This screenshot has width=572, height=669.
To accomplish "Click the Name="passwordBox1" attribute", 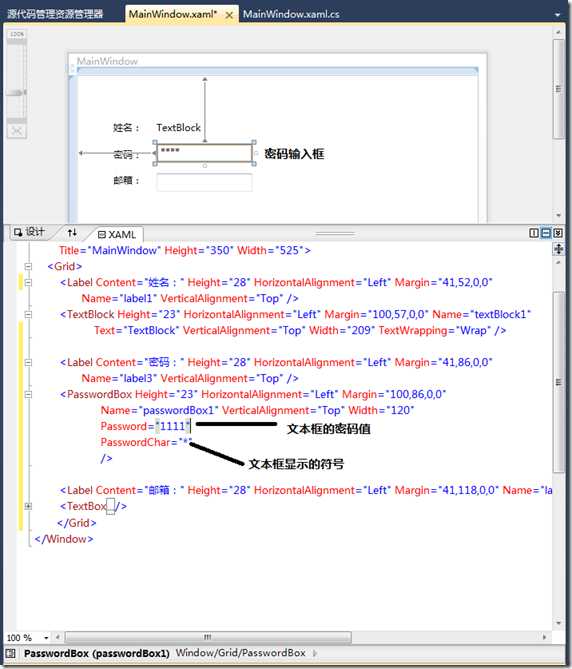I will (x=159, y=410).
